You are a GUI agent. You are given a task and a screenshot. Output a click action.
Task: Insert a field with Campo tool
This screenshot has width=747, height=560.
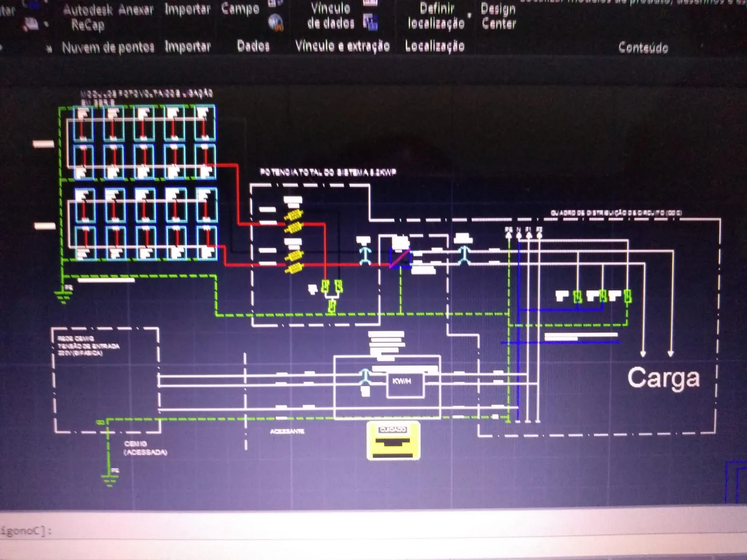coord(240,9)
